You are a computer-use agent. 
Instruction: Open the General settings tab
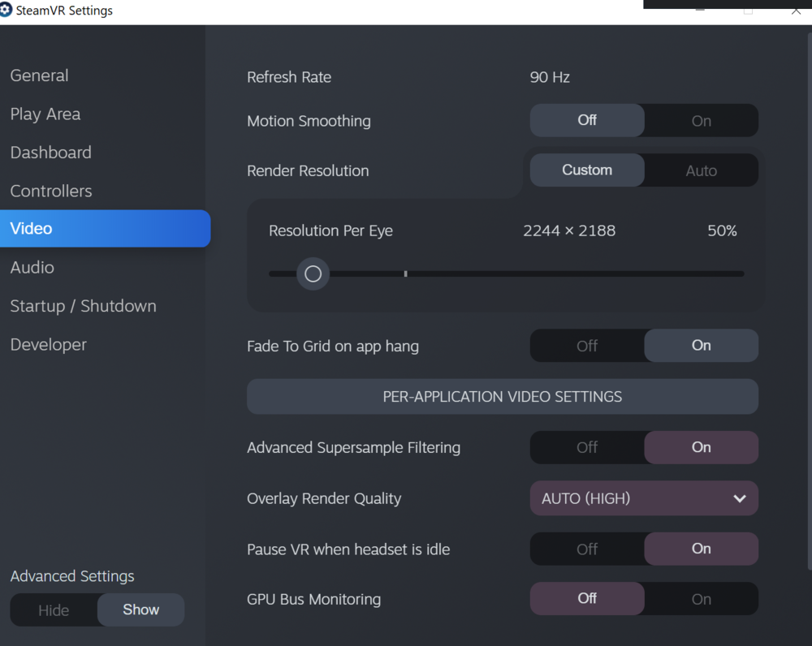39,75
